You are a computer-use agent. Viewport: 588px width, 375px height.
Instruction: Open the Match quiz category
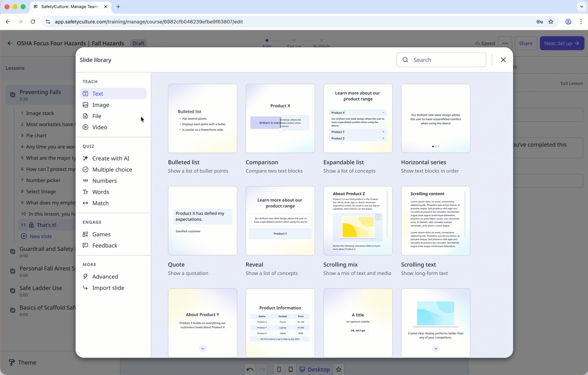point(113,203)
